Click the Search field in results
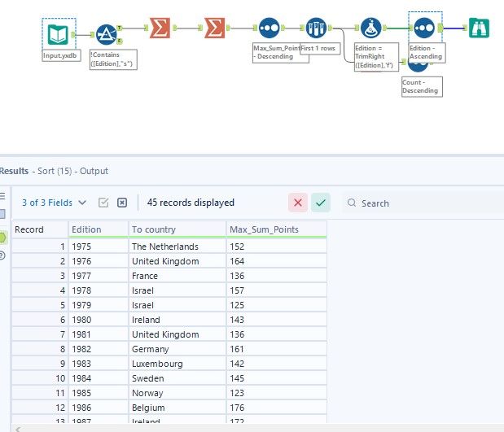This screenshot has height=432, width=504. click(424, 203)
